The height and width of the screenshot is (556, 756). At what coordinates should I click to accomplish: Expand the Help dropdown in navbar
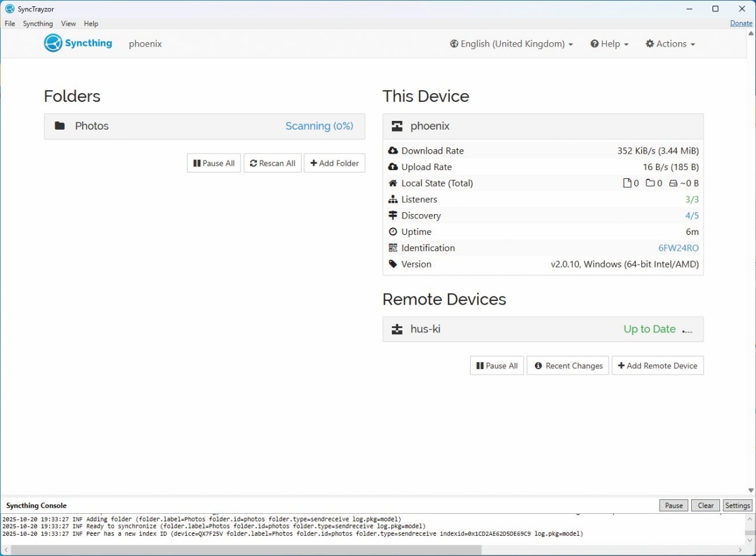(x=609, y=44)
